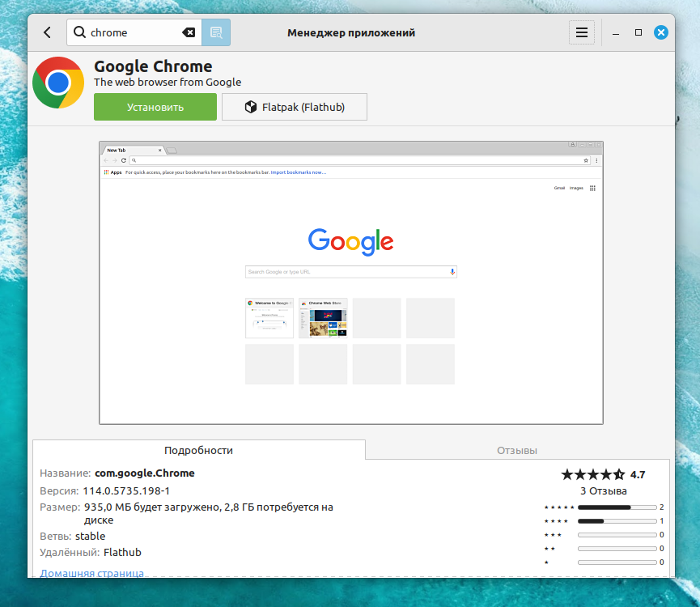700x607 pixels.
Task: Open the hamburger menu
Action: tap(582, 32)
